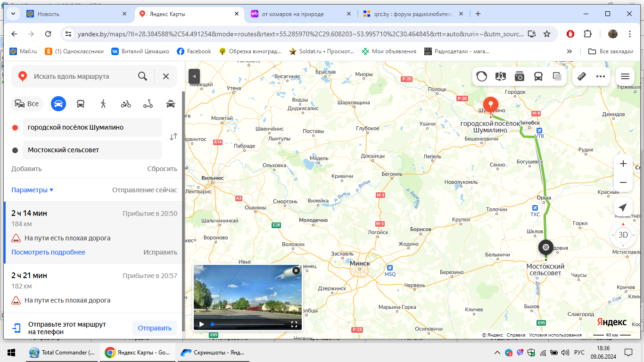
Task: Switch route mode to walking
Action: pyautogui.click(x=103, y=104)
